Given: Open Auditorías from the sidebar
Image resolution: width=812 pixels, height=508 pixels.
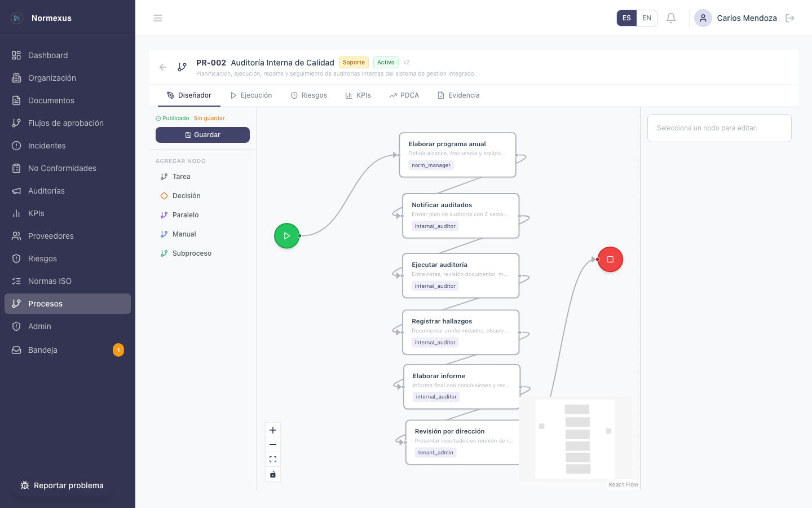Looking at the screenshot, I should [47, 191].
